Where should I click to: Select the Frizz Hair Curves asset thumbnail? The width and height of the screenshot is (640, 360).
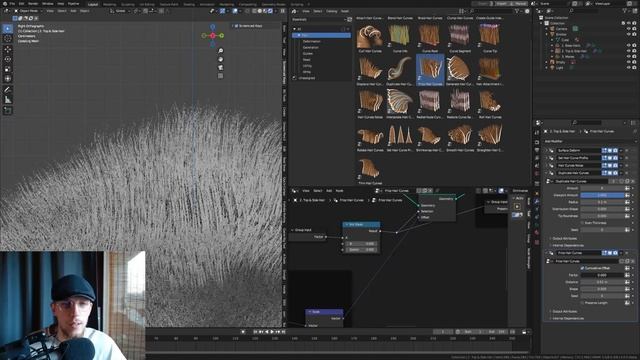[x=430, y=69]
